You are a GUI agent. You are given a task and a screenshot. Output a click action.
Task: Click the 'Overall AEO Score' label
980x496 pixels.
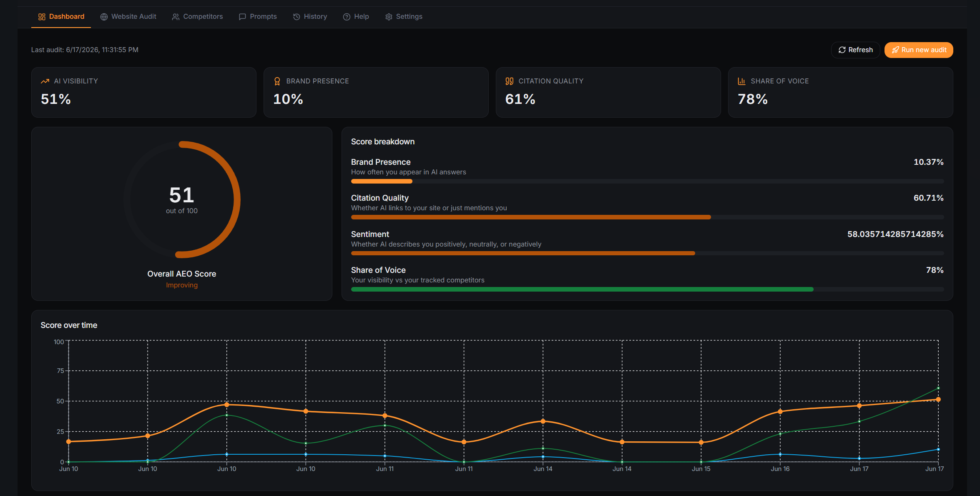click(182, 274)
